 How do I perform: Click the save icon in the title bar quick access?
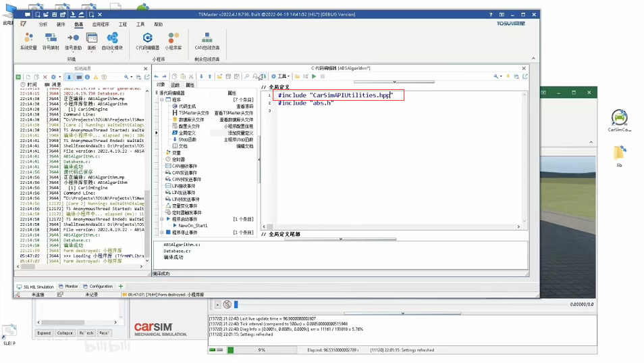(55, 14)
